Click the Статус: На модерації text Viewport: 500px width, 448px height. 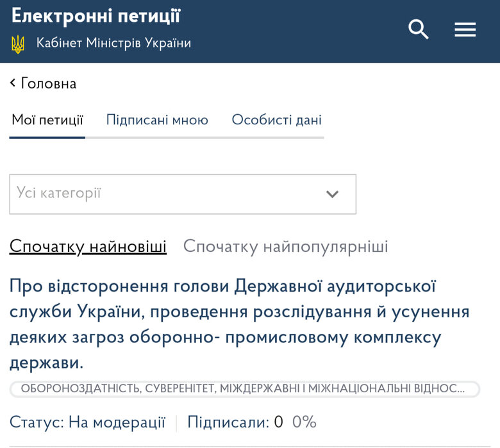pos(87,422)
